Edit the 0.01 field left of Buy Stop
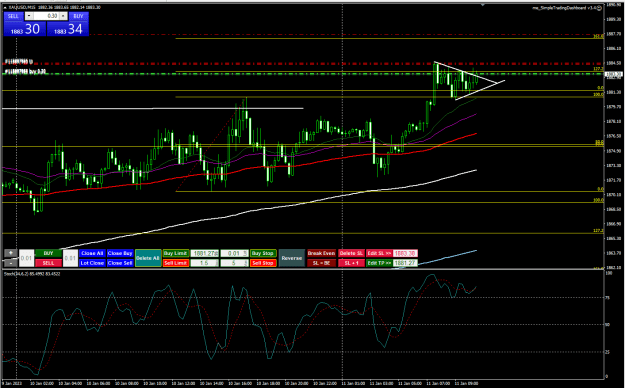This screenshot has width=625, height=388. 234,253
